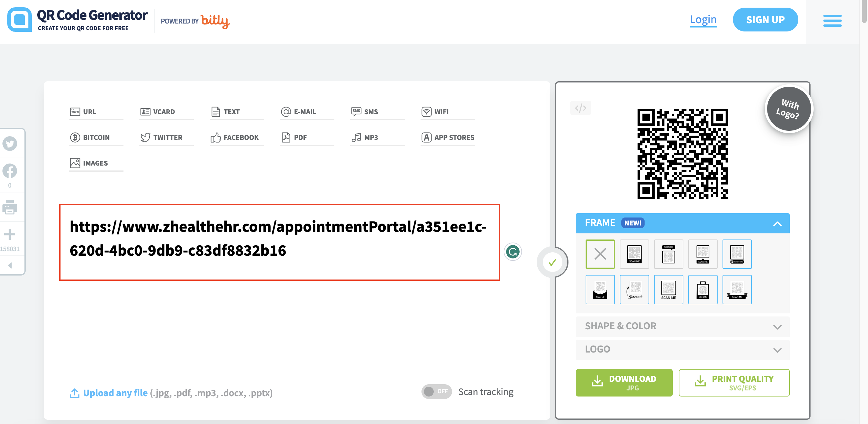The width and height of the screenshot is (868, 424).
Task: Open the hamburger menu icon
Action: [832, 20]
